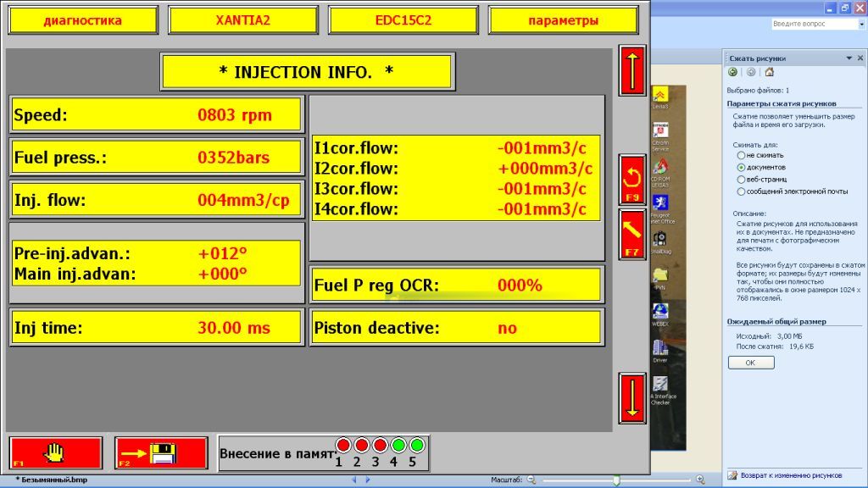
Task: Click the Fuel press. value '0352bars'
Action: [234, 158]
